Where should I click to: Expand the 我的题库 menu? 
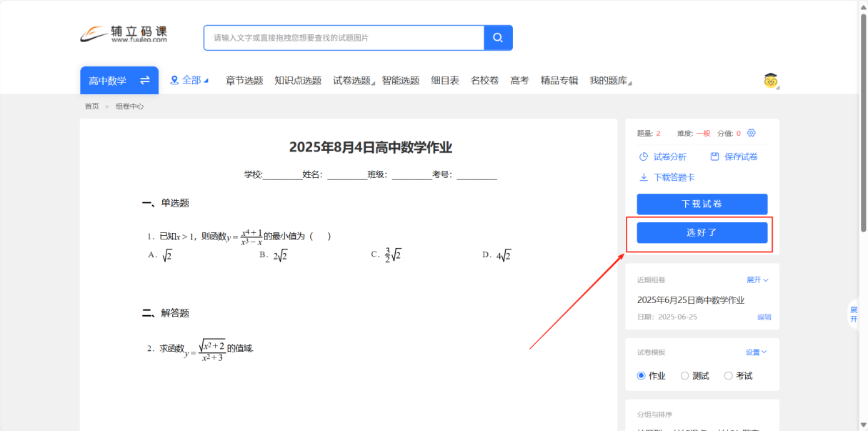point(611,81)
